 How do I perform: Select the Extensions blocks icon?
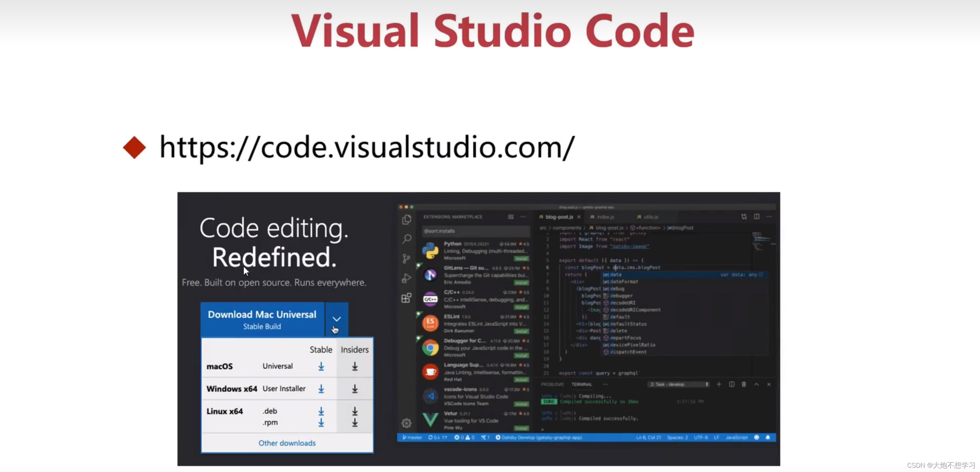click(x=406, y=298)
